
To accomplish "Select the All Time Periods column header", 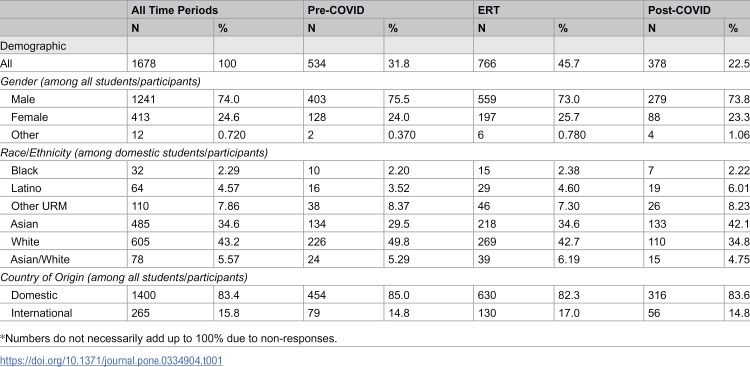I will (175, 10).
